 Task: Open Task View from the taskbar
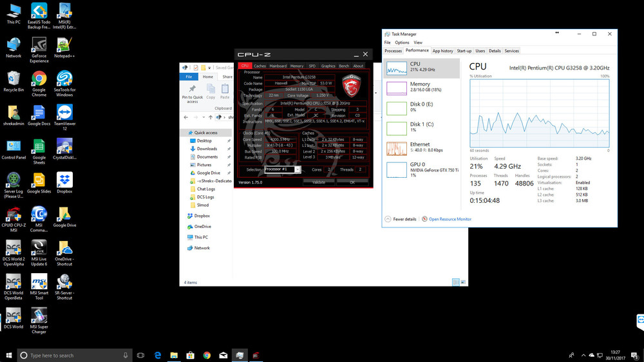(140, 356)
